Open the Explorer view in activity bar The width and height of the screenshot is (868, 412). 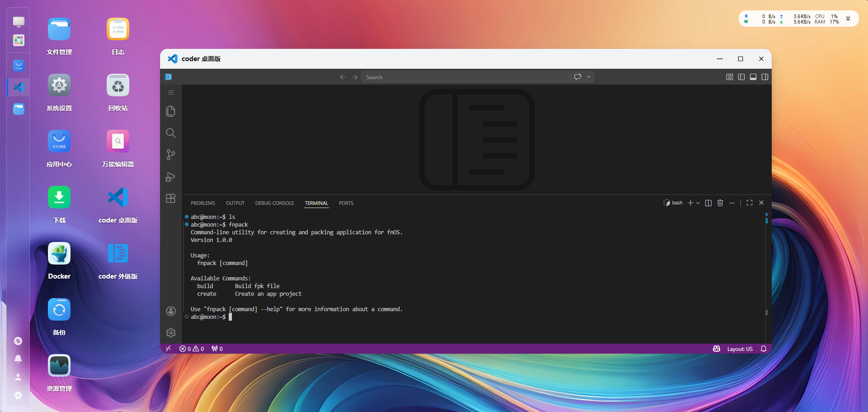170,111
